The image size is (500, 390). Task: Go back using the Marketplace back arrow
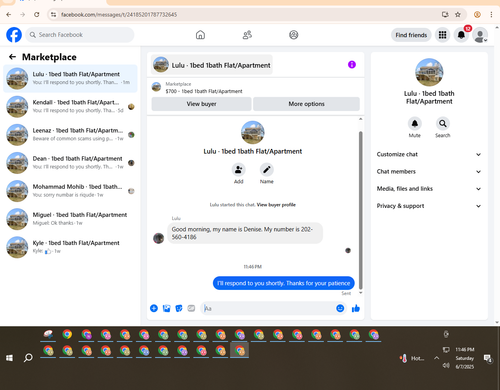click(x=12, y=57)
